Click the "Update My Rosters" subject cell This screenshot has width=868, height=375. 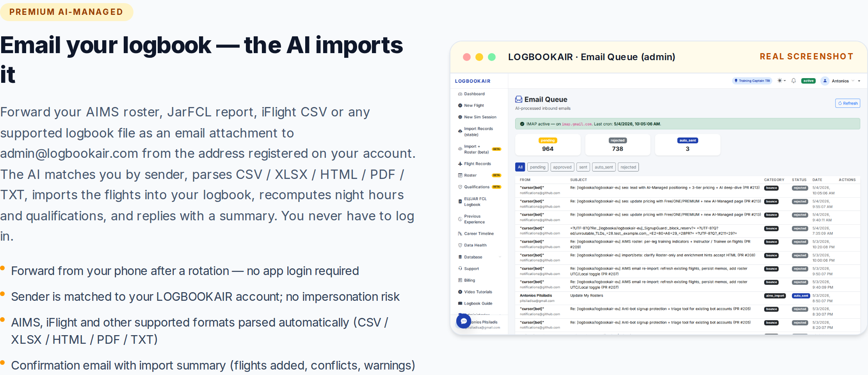pyautogui.click(x=586, y=296)
